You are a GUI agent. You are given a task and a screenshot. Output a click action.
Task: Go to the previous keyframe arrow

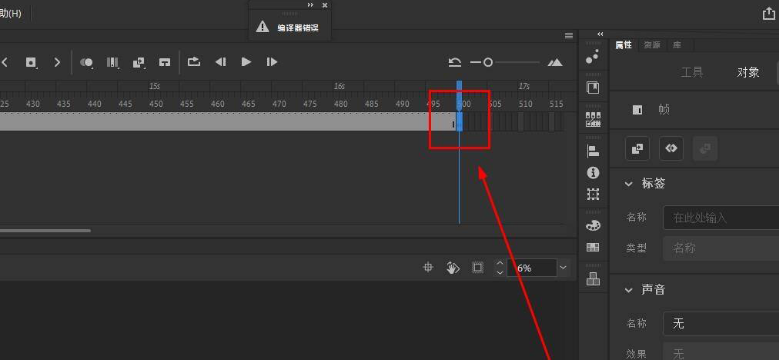pos(5,63)
